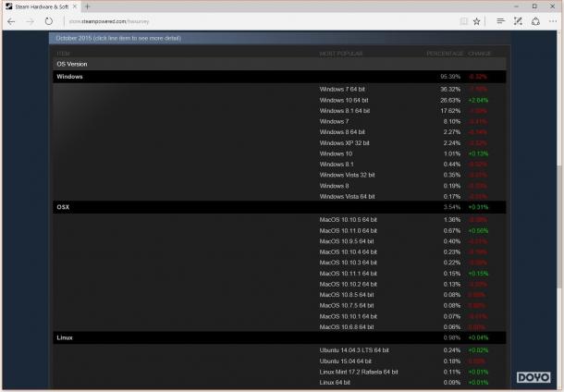Click the browser forward arrow
This screenshot has width=564, height=392.
pos(31,21)
